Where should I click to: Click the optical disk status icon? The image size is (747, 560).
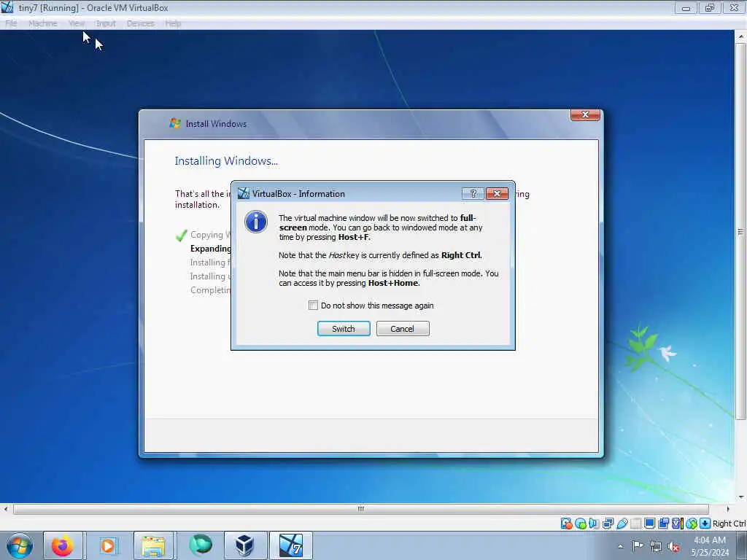(580, 524)
